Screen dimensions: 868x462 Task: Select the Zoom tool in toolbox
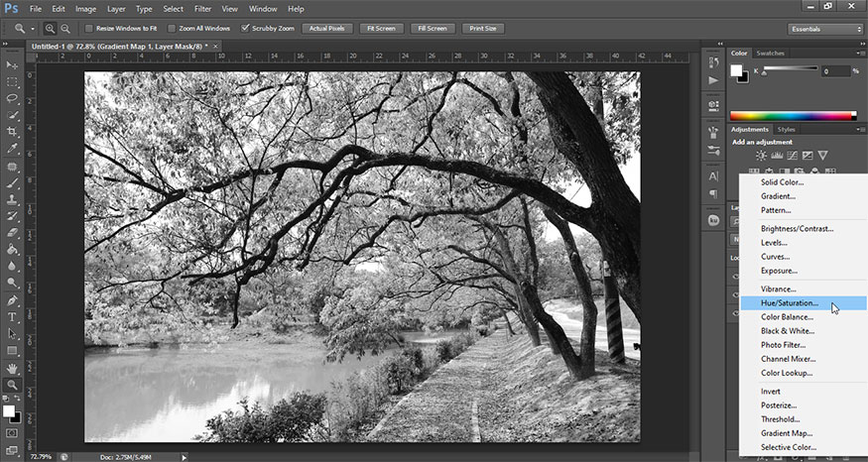[12, 385]
